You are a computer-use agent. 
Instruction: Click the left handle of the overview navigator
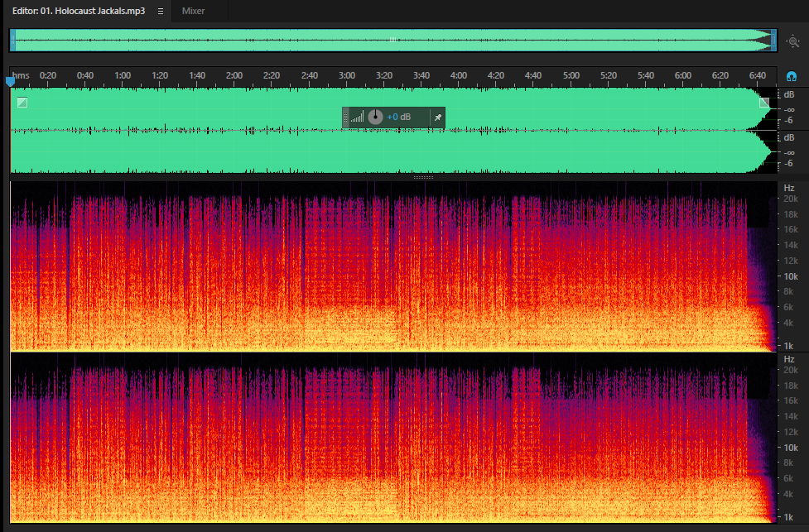[13, 41]
